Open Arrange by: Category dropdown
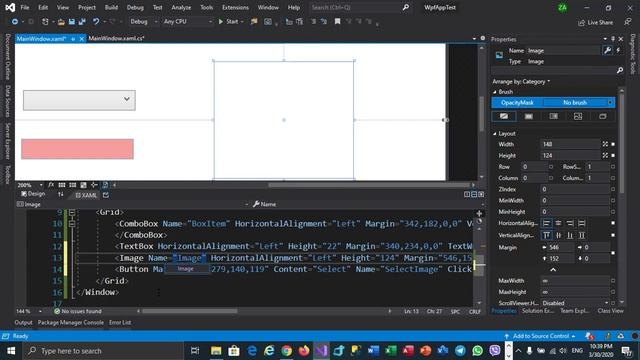The height and width of the screenshot is (360, 640). pos(521,82)
